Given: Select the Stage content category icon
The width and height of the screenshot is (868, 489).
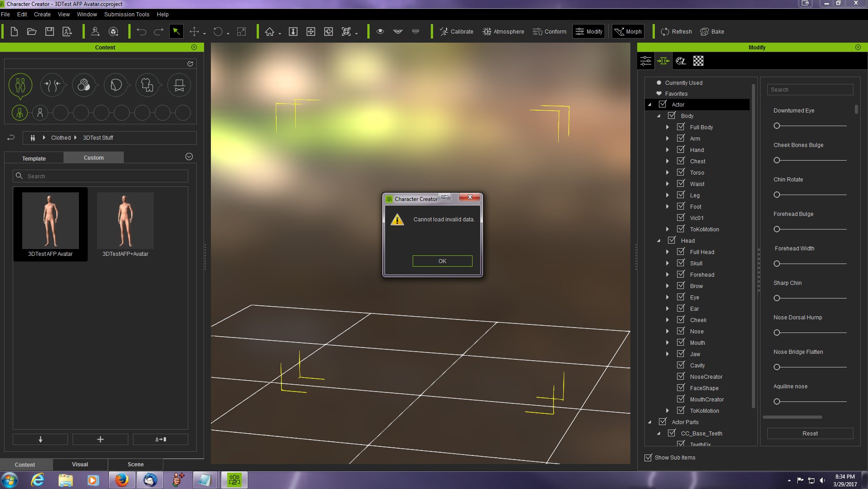Looking at the screenshot, I should click(179, 85).
